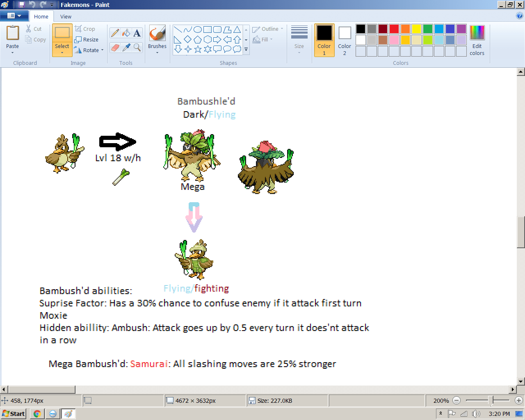Choose the Five-point star shape
This screenshot has width=525, height=420.
(198, 49)
